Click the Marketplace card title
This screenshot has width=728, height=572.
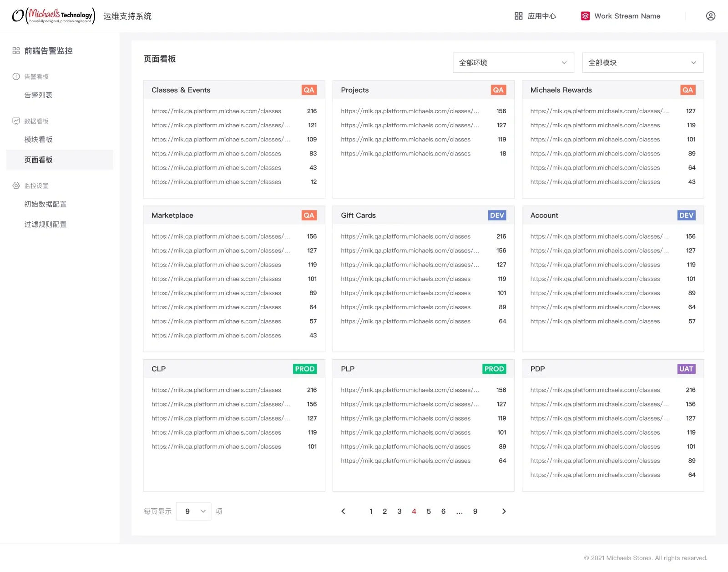[x=172, y=216]
